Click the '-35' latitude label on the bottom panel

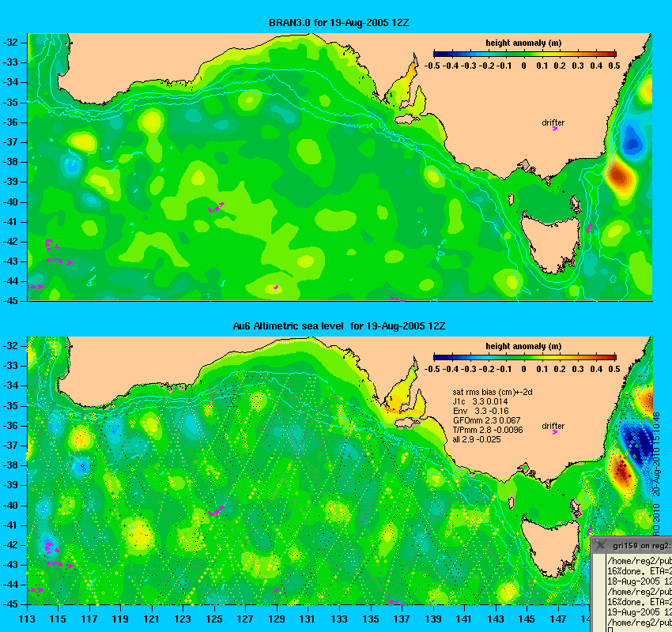point(11,405)
